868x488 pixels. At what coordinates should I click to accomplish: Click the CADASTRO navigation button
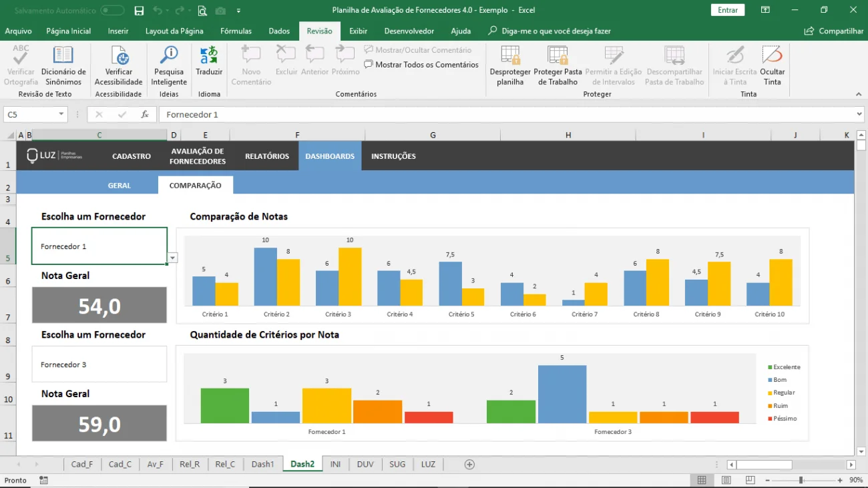coord(132,156)
